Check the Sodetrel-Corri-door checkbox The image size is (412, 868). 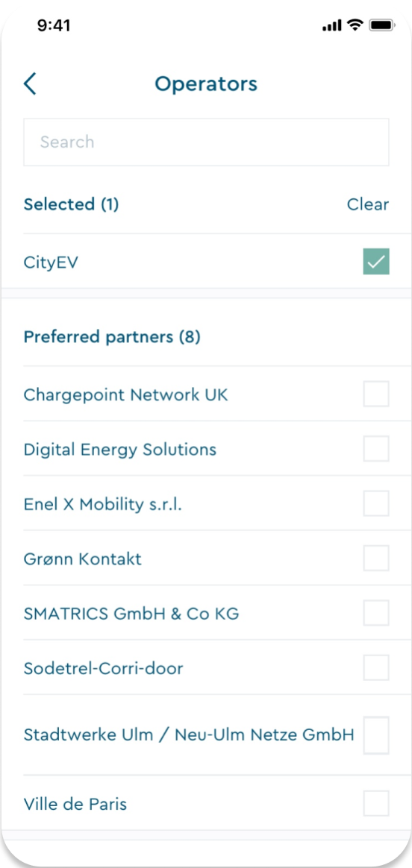[376, 667]
